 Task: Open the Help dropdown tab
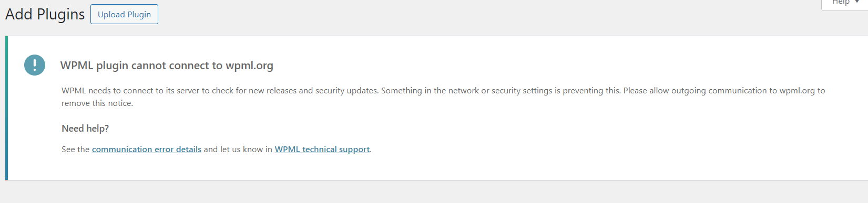coord(844,4)
